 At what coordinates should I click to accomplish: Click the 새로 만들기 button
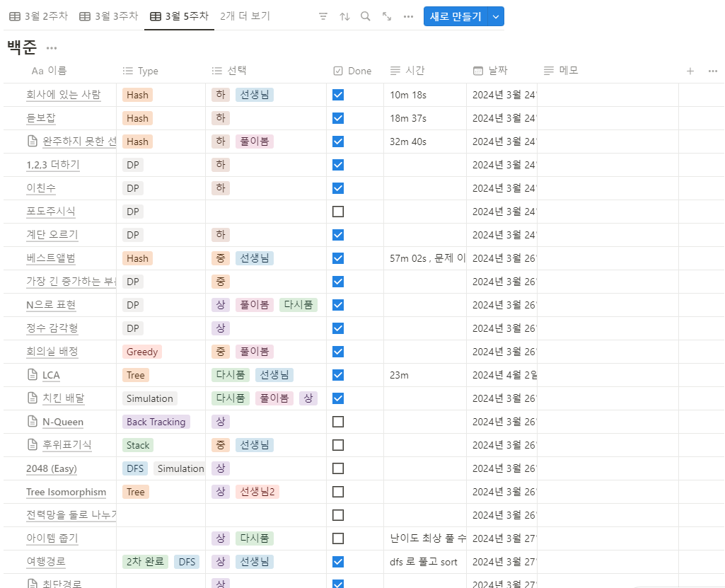[456, 17]
